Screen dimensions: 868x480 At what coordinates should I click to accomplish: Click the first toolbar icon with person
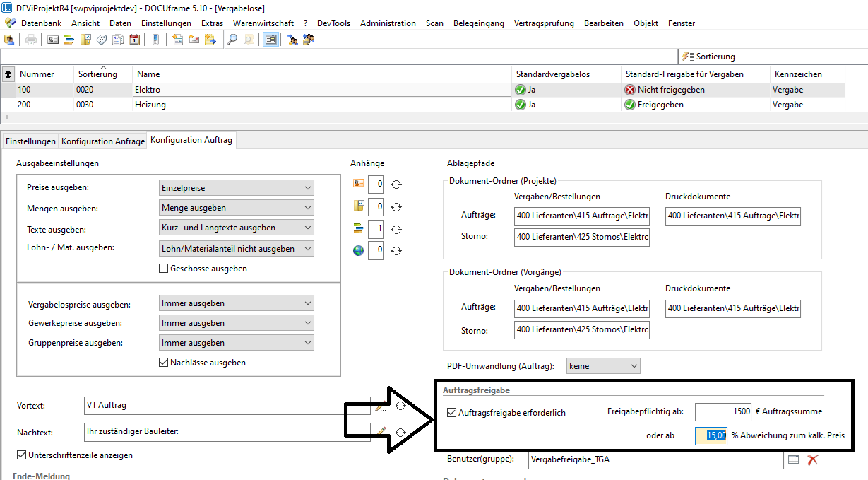tap(10, 40)
